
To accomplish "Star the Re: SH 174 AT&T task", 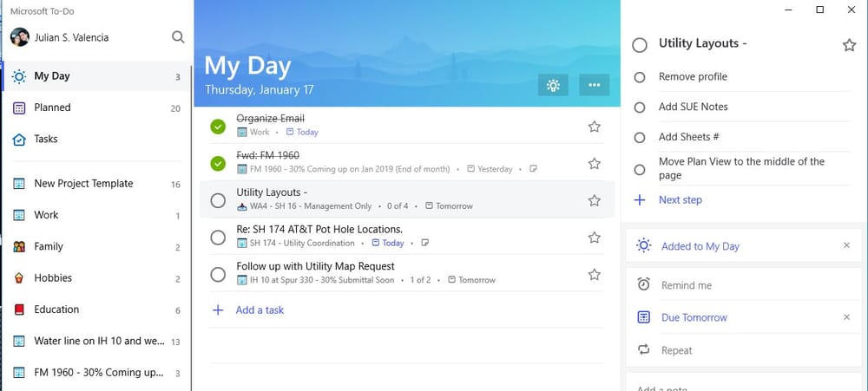I will (594, 238).
